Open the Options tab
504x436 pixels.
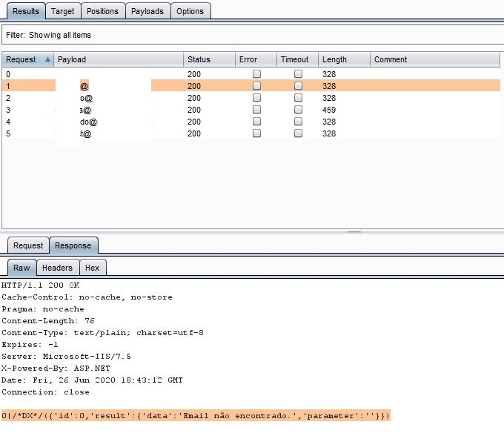pyautogui.click(x=190, y=11)
